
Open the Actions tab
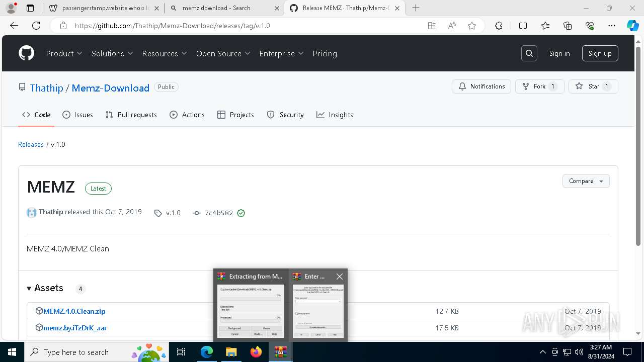click(x=187, y=115)
